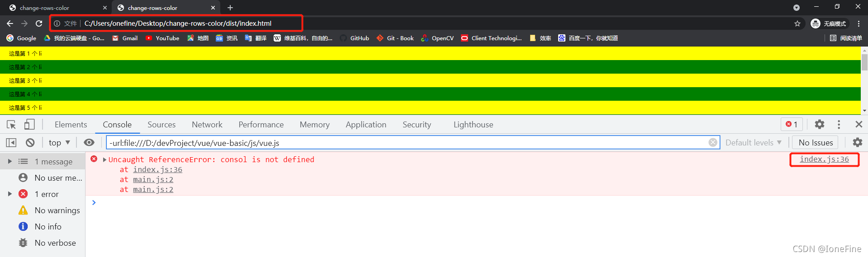
Task: Switch to the Lighthouse tab
Action: pos(473,125)
